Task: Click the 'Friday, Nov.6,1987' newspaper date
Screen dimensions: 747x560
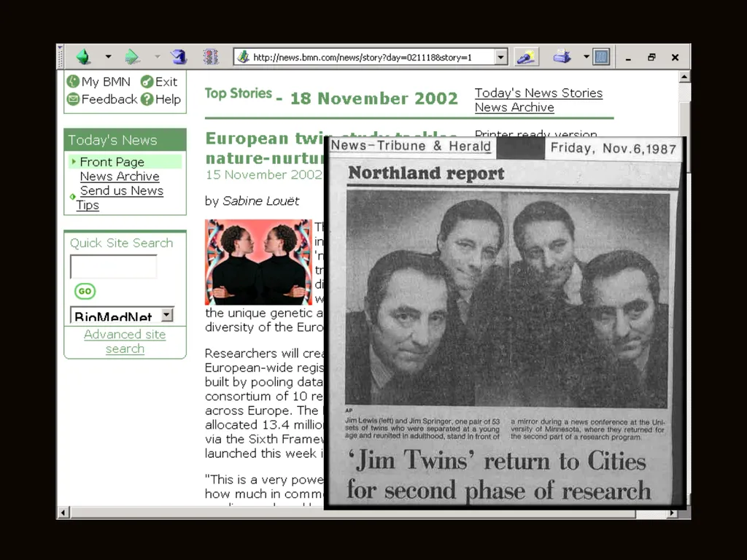Action: [613, 149]
